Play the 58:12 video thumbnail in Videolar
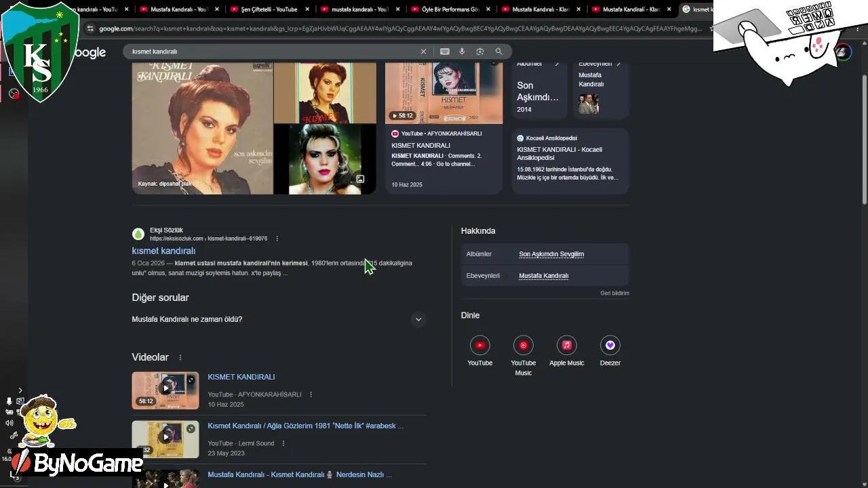Image resolution: width=868 pixels, height=488 pixels. tap(165, 390)
